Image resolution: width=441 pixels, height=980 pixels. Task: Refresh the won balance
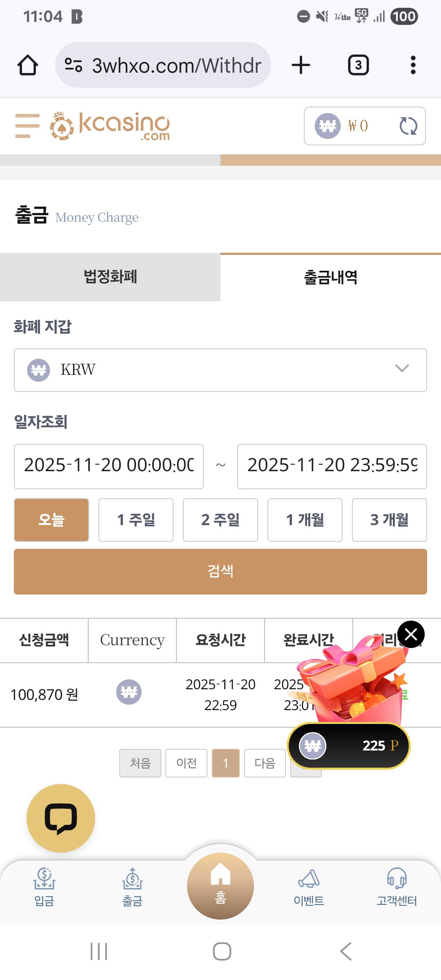[x=408, y=126]
